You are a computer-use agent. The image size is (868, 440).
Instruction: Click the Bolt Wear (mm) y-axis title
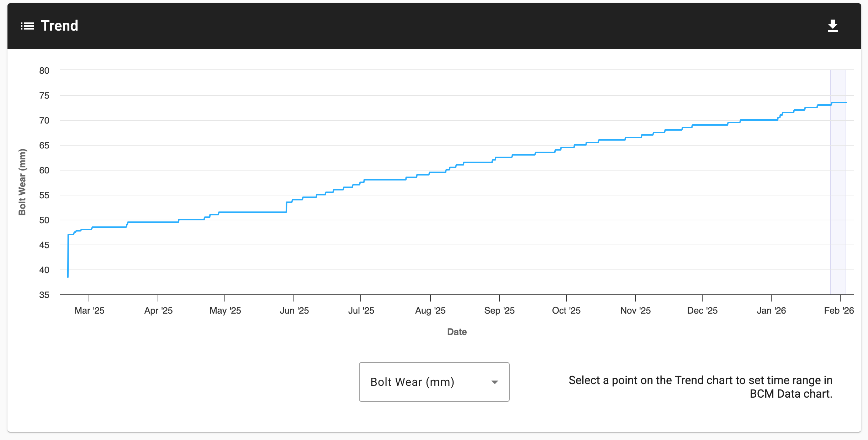pyautogui.click(x=22, y=182)
